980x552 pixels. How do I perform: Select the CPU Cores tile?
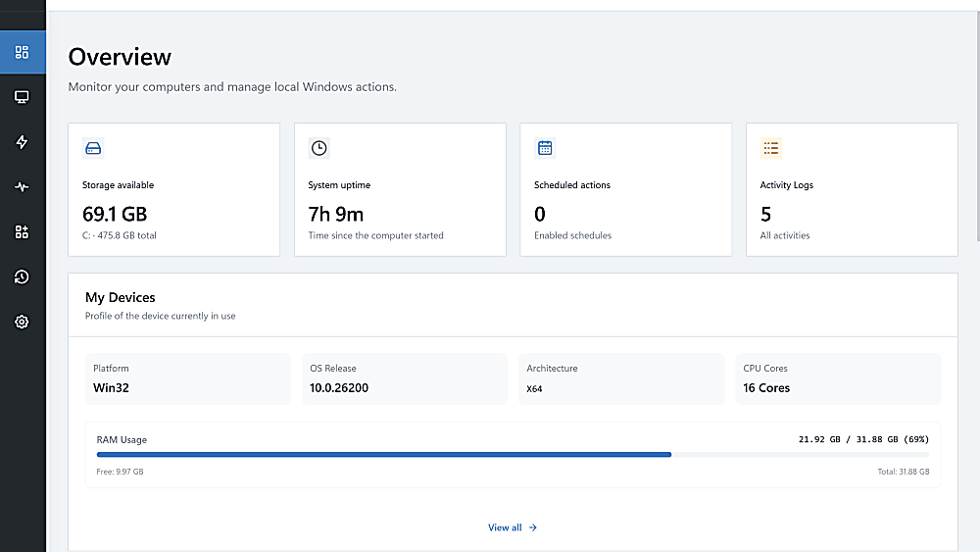click(x=838, y=378)
